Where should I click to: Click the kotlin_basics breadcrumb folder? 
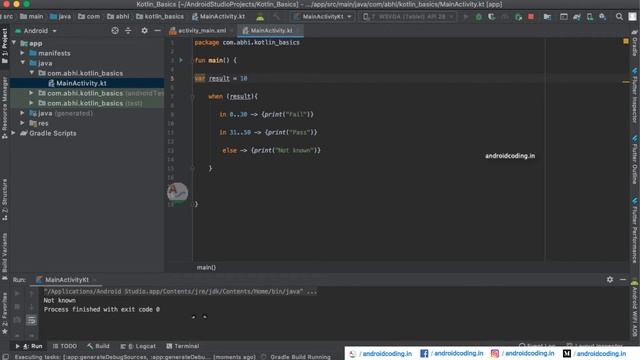160,17
